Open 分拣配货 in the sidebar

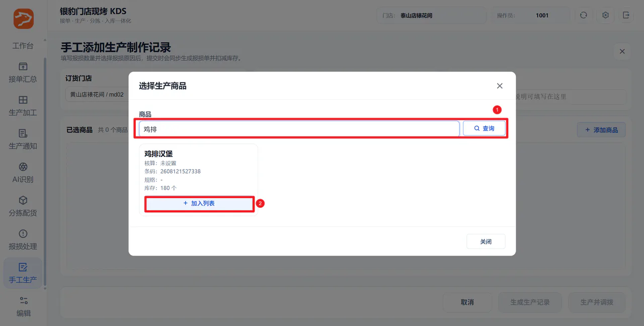click(23, 206)
